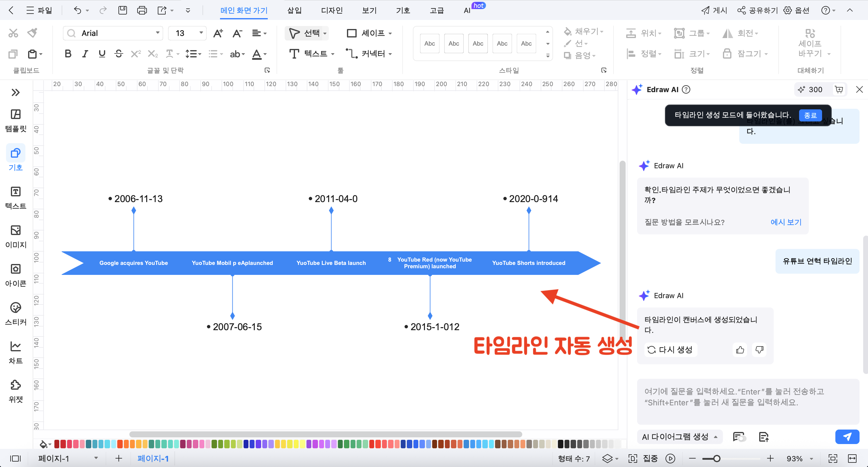Click the 게시 (Publish) button
The width and height of the screenshot is (868, 467).
[714, 11]
